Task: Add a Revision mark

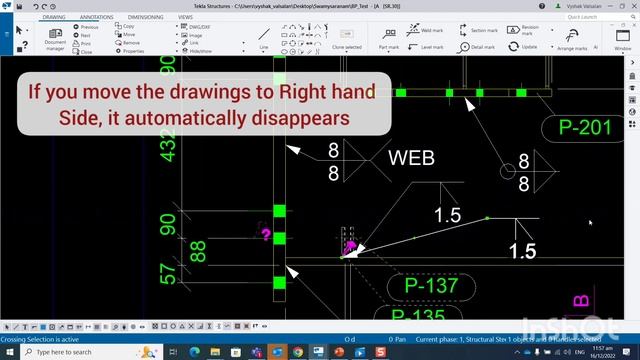Action: pos(523,30)
